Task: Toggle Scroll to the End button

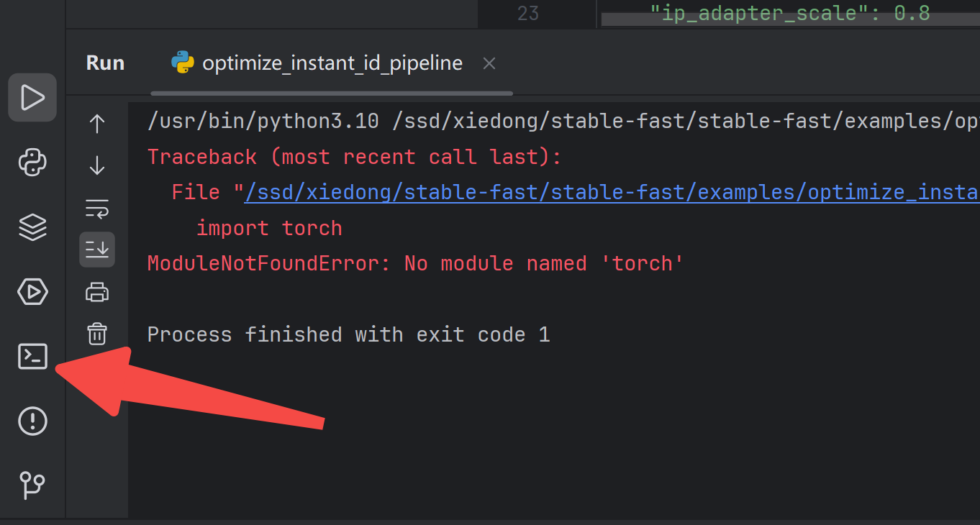Action: click(97, 250)
